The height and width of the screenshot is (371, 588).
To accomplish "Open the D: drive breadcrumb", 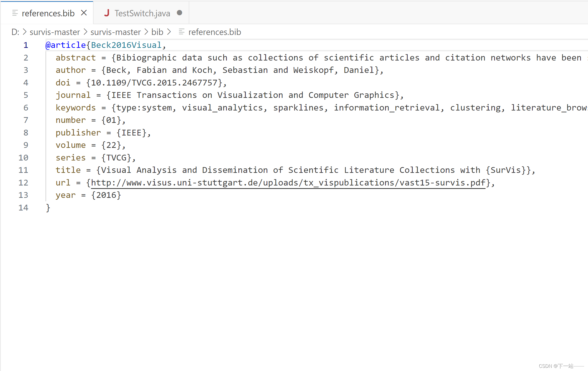I will coord(15,32).
